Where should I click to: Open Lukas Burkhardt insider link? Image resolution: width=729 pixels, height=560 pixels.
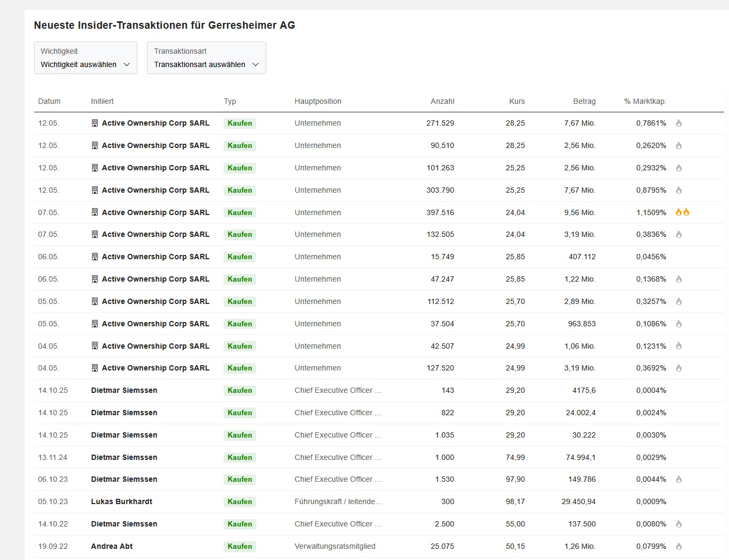click(x=121, y=501)
